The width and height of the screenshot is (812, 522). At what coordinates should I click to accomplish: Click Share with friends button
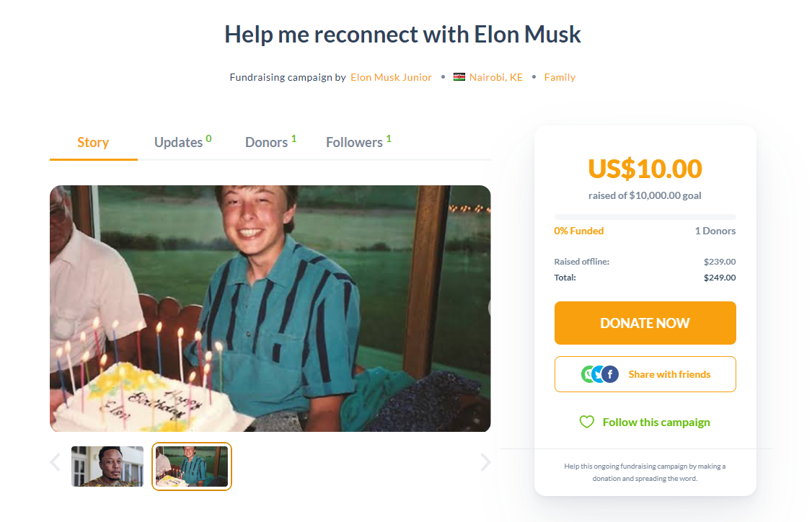point(645,374)
